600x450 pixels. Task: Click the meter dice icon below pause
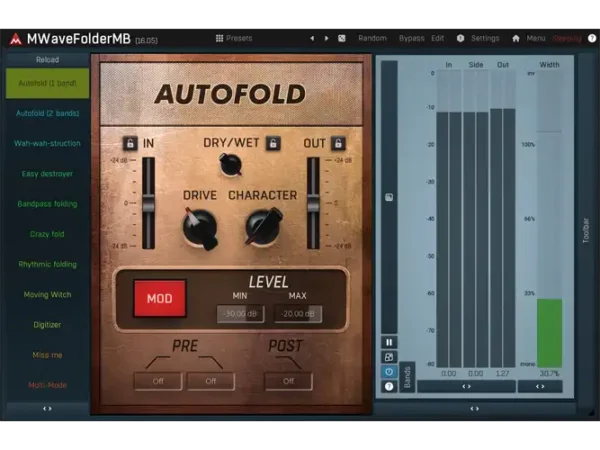point(389,357)
